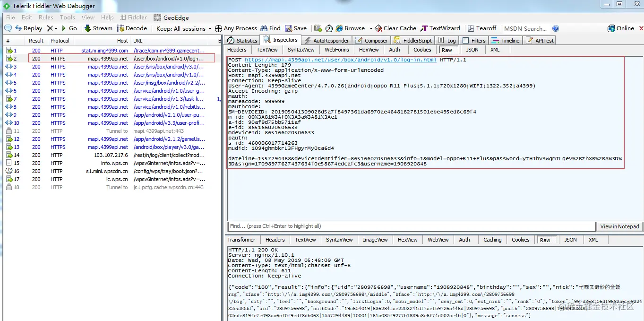Select response WebView tab
The image size is (644, 321).
(438, 240)
